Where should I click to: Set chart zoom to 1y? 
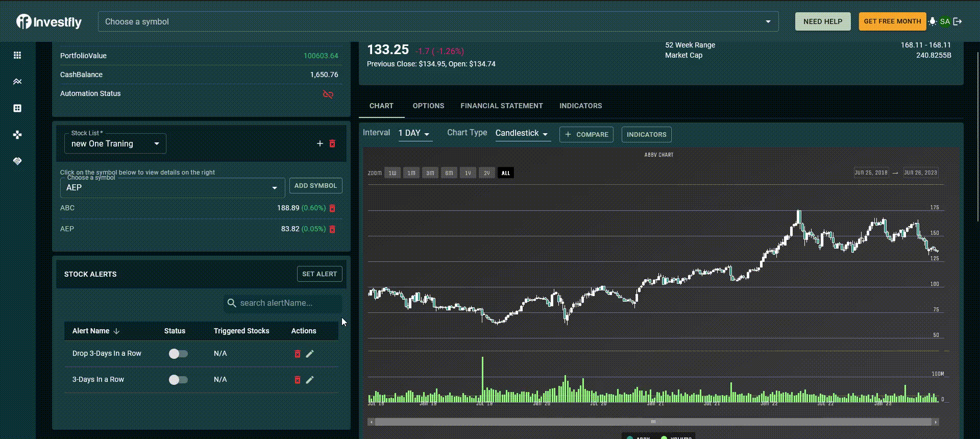point(468,173)
